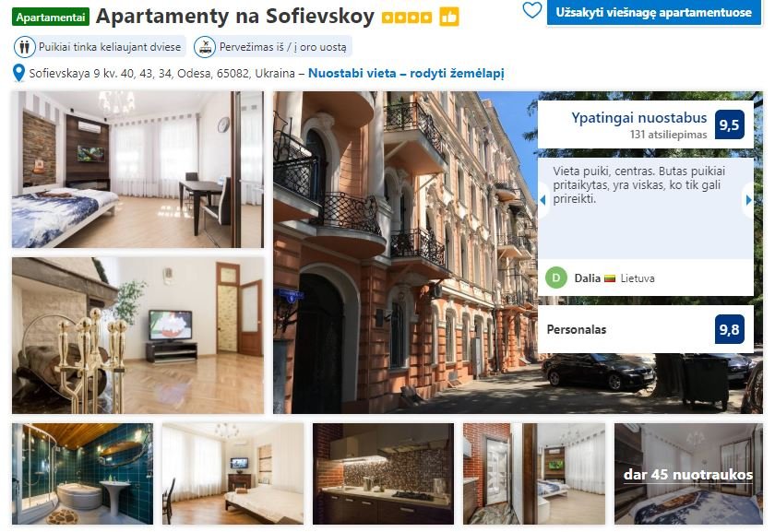Open the dar 45 nuotraukos gallery link
This screenshot has width=775, height=532.
click(x=688, y=474)
